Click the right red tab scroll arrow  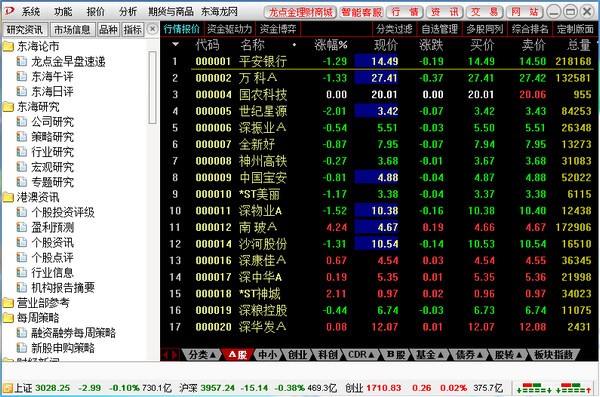click(x=174, y=355)
